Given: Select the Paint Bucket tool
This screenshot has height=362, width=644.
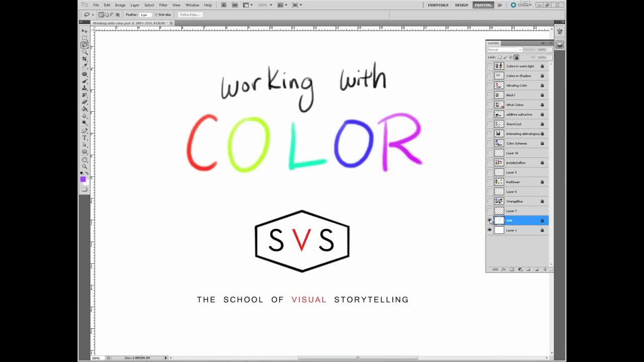Looking at the screenshot, I should pyautogui.click(x=85, y=109).
